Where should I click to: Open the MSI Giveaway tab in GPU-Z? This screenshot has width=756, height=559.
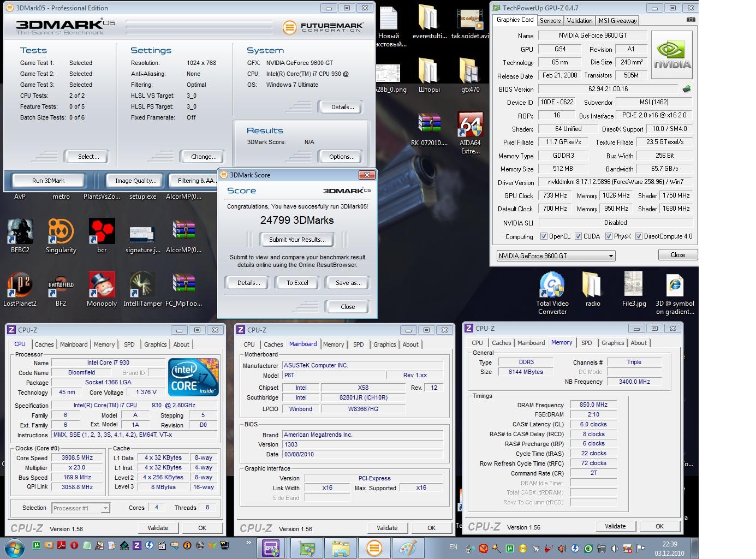(617, 20)
